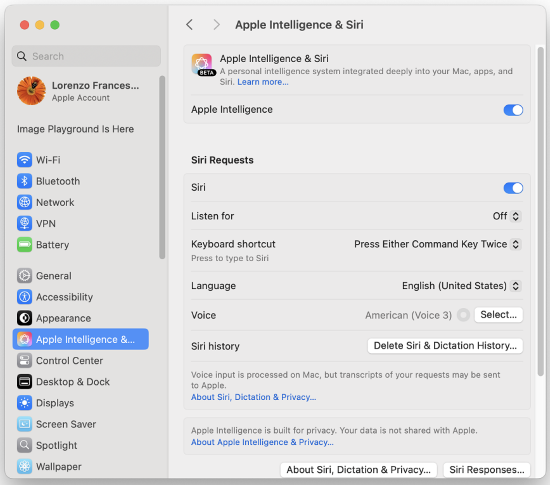
Task: Open the Language English dropdown
Action: pyautogui.click(x=461, y=286)
